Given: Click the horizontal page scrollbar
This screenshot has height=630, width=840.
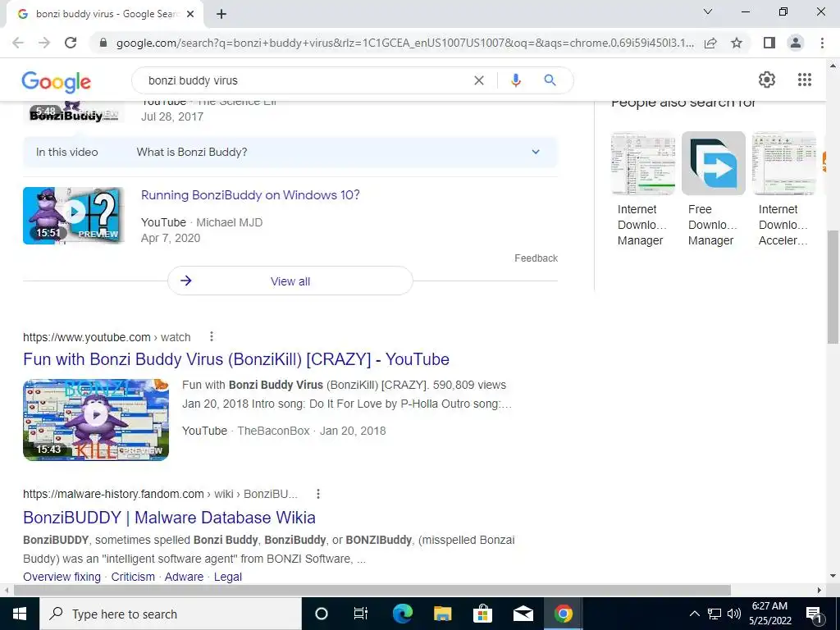Looking at the screenshot, I should (372, 590).
